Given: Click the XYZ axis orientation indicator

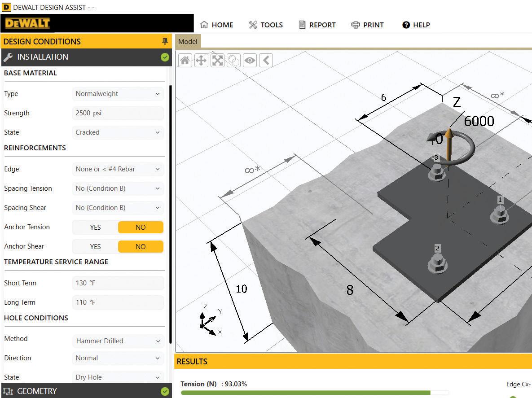Looking at the screenshot, I should [211, 320].
